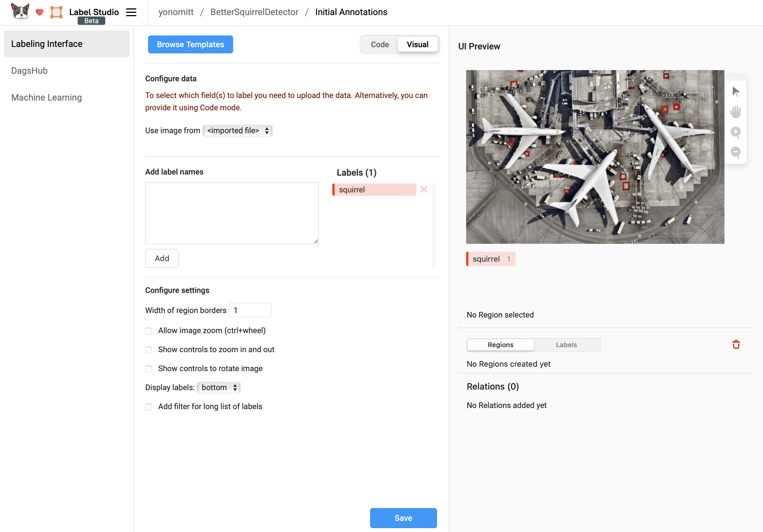Enable Allow image zoom checkbox
The image size is (763, 532).
click(x=149, y=331)
